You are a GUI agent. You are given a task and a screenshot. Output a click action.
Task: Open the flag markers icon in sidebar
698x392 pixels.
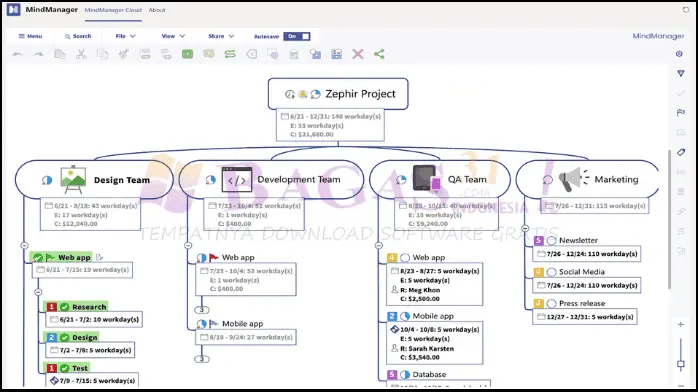pos(681,113)
